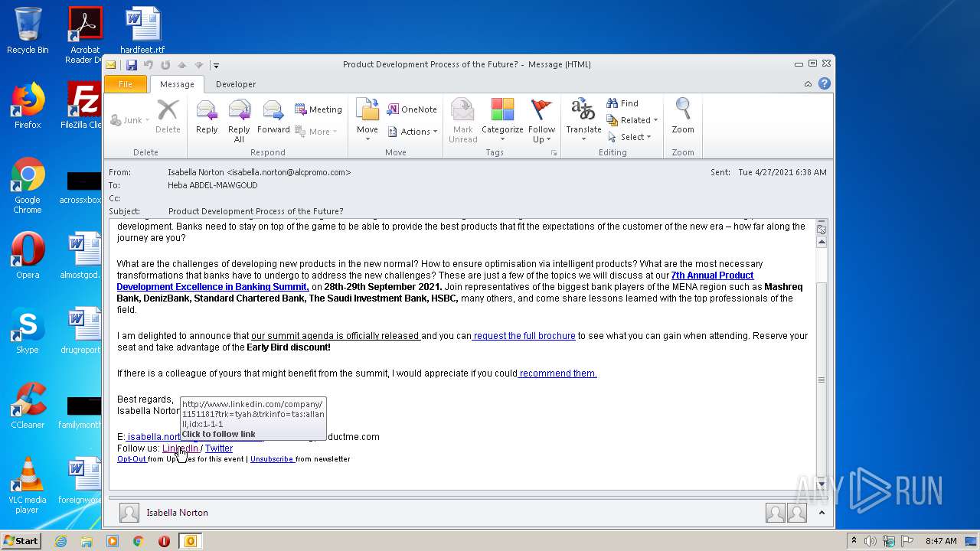
Task: Collapse the ribbon with caret icon
Action: tap(808, 84)
